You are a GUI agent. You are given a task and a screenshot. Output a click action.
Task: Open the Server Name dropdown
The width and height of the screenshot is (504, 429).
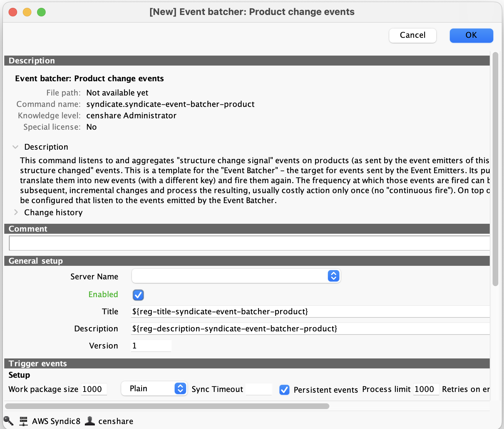point(236,276)
